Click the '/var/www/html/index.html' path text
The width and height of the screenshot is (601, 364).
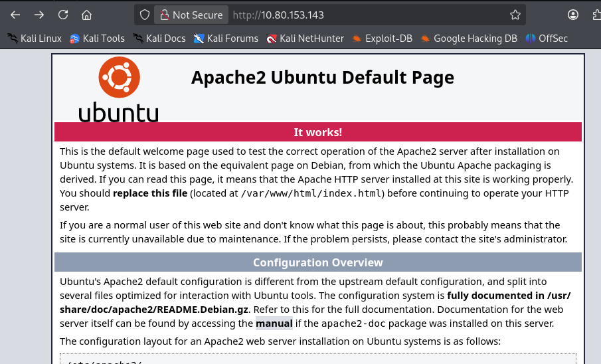(312, 193)
